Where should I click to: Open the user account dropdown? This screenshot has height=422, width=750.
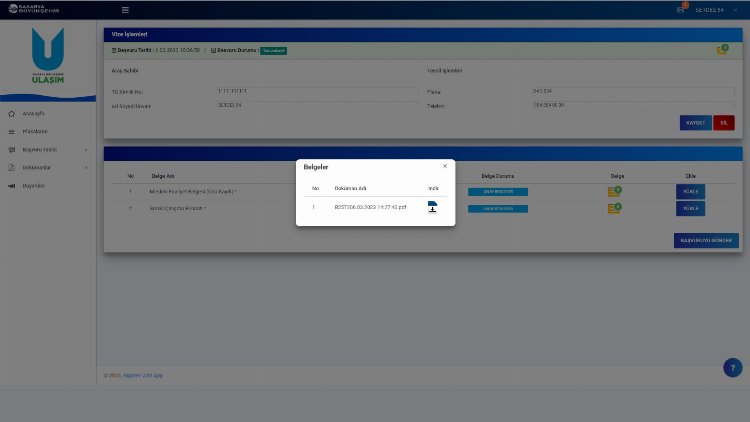(x=712, y=10)
